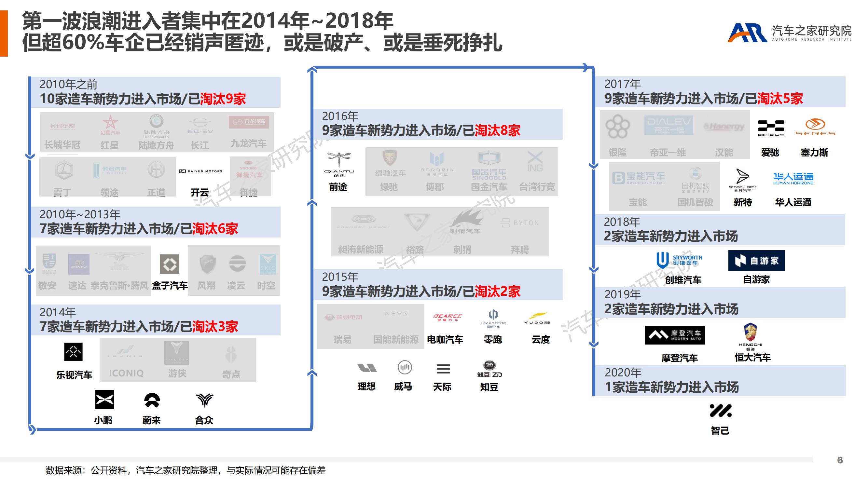Click the Hengchi (恒大汽车) lion logo

751,337
